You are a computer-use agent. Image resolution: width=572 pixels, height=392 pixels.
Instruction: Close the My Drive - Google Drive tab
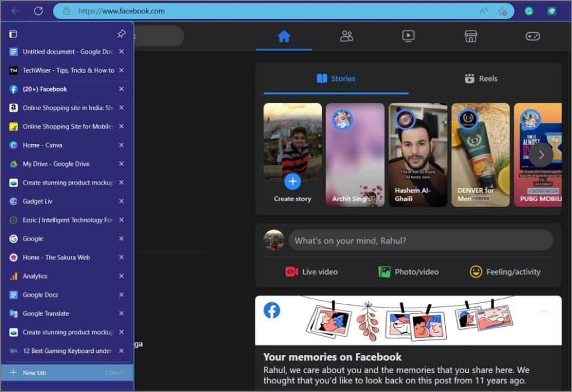(x=121, y=164)
